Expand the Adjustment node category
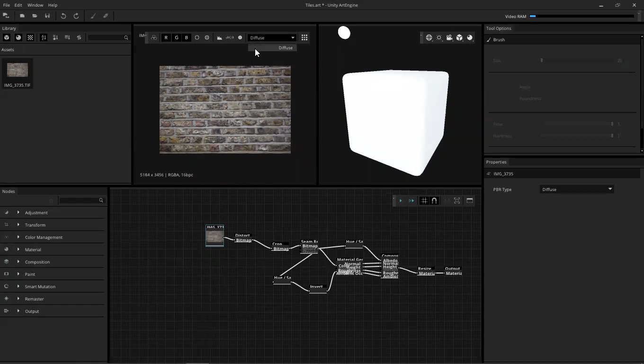 click(x=18, y=212)
